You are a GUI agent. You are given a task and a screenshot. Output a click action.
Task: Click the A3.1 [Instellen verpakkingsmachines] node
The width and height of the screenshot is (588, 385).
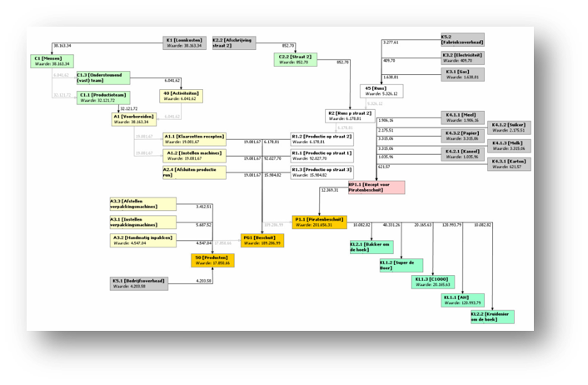pyautogui.click(x=143, y=222)
